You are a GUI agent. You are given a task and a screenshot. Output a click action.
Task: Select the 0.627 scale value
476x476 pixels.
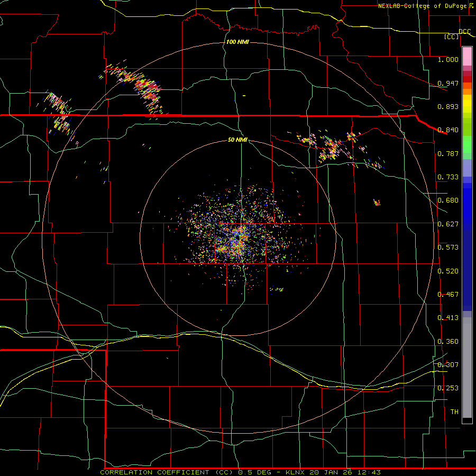(x=448, y=224)
